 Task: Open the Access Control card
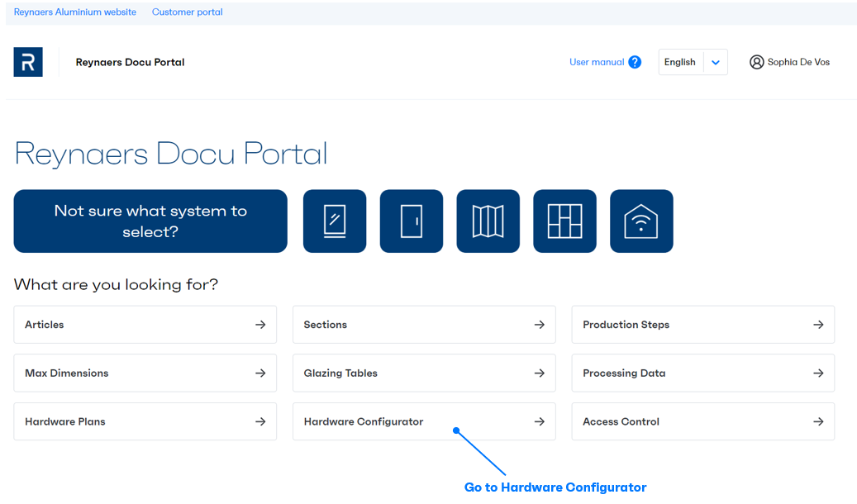(702, 421)
